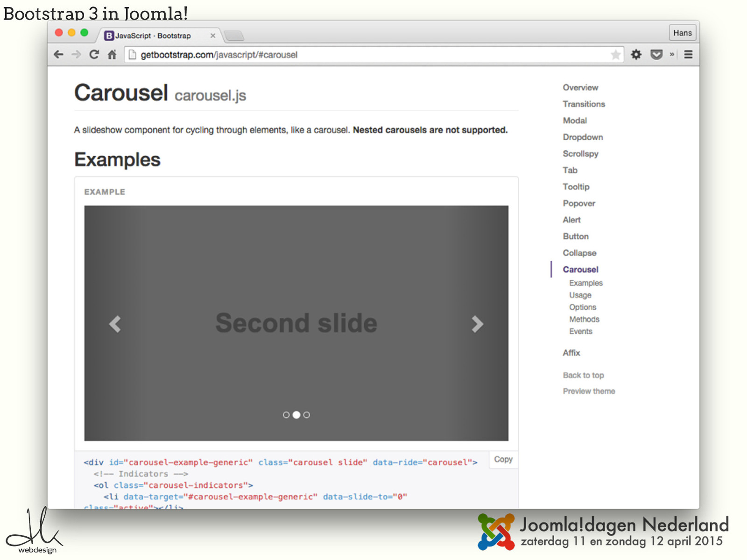Open the Modal section link
The height and width of the screenshot is (560, 747).
(x=575, y=120)
